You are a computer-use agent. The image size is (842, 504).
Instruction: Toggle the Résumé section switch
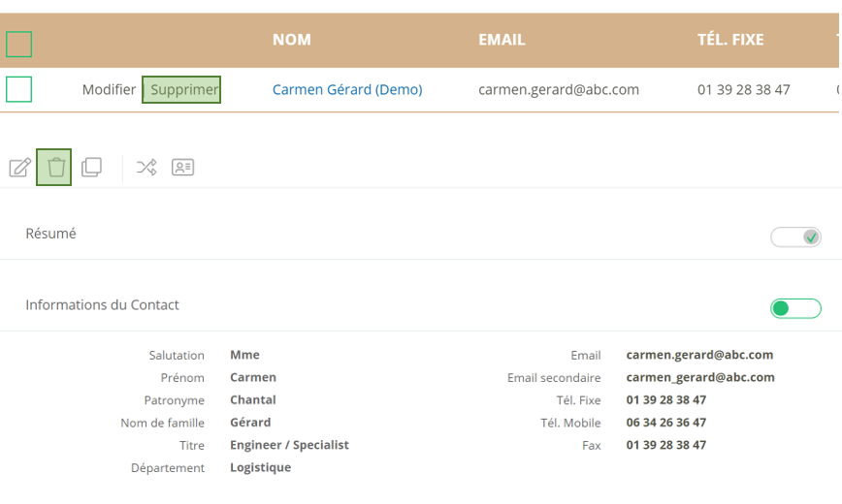coord(795,236)
